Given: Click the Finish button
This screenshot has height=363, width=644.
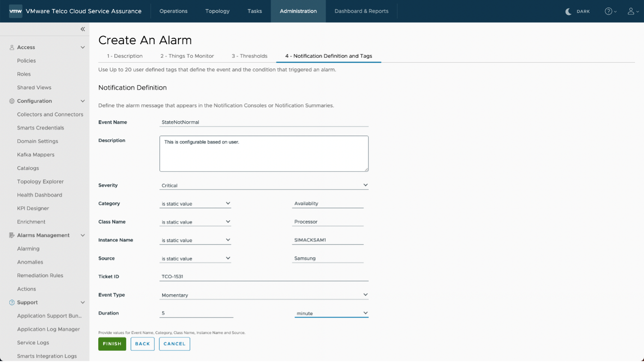Looking at the screenshot, I should pos(112,344).
